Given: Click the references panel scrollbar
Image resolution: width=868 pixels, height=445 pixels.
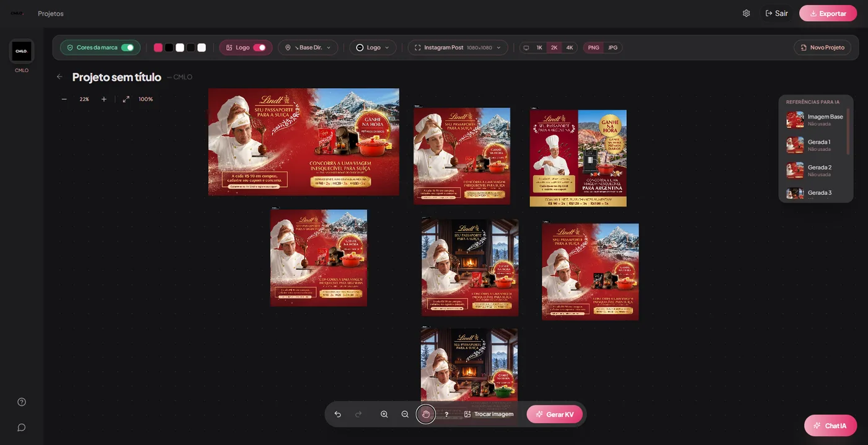Looking at the screenshot, I should click(848, 132).
